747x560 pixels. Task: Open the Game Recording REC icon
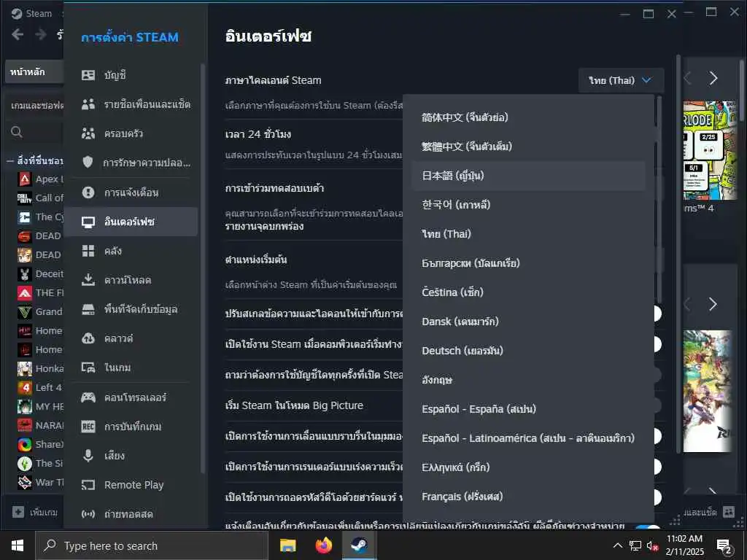[x=88, y=426]
